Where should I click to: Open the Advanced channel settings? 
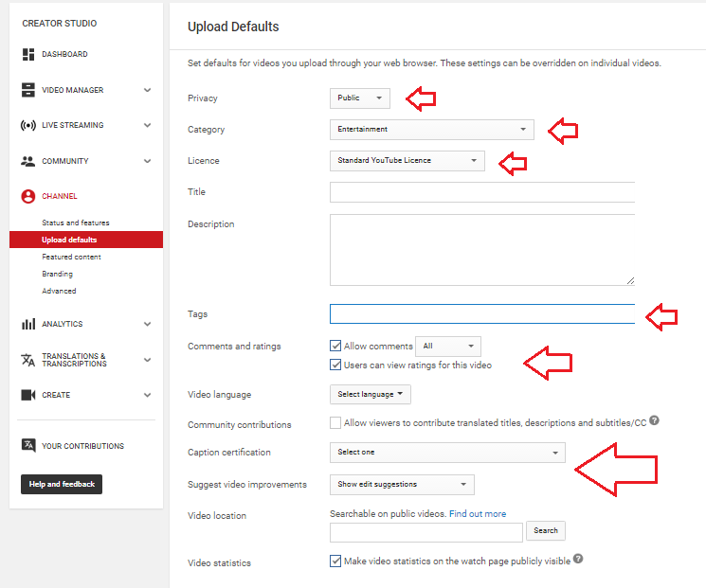59,291
